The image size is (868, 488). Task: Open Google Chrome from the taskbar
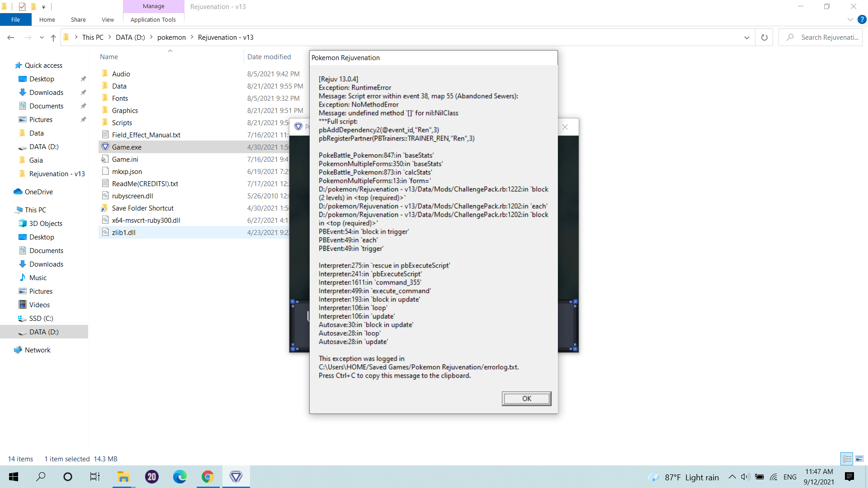pos(208,477)
